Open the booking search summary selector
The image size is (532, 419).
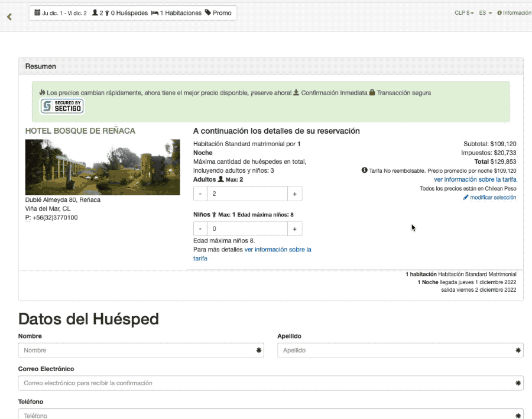pos(133,13)
